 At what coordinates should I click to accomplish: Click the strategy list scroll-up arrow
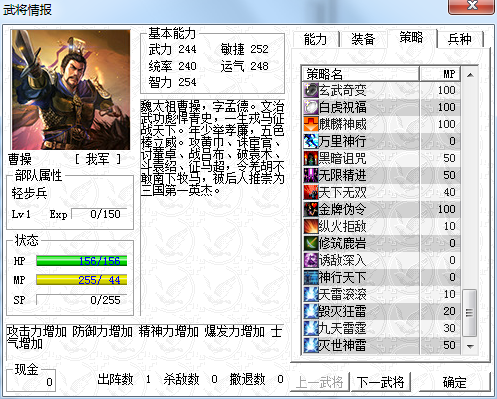470,75
